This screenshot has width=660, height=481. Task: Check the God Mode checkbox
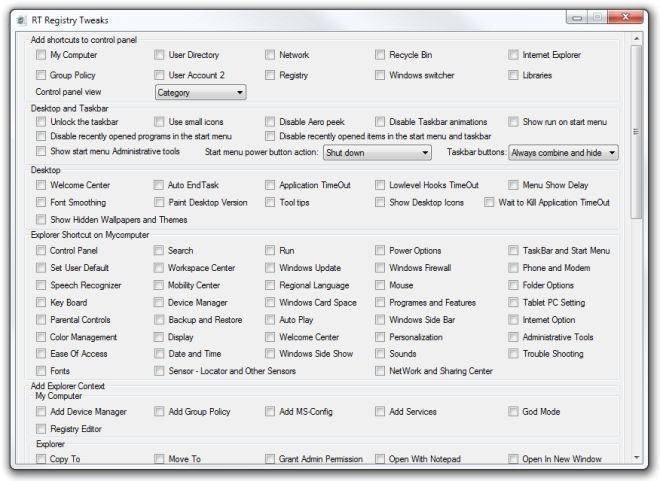pos(513,411)
